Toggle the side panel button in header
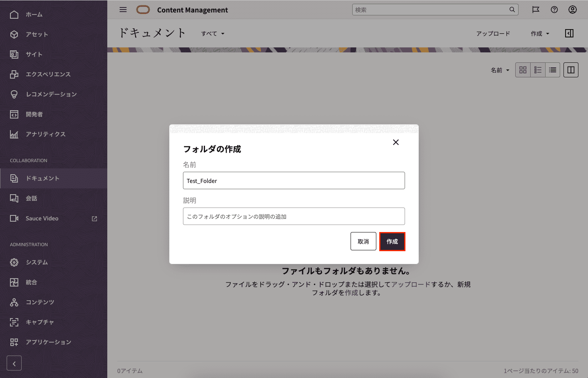Screen dimensions: 588x378 tap(569, 33)
